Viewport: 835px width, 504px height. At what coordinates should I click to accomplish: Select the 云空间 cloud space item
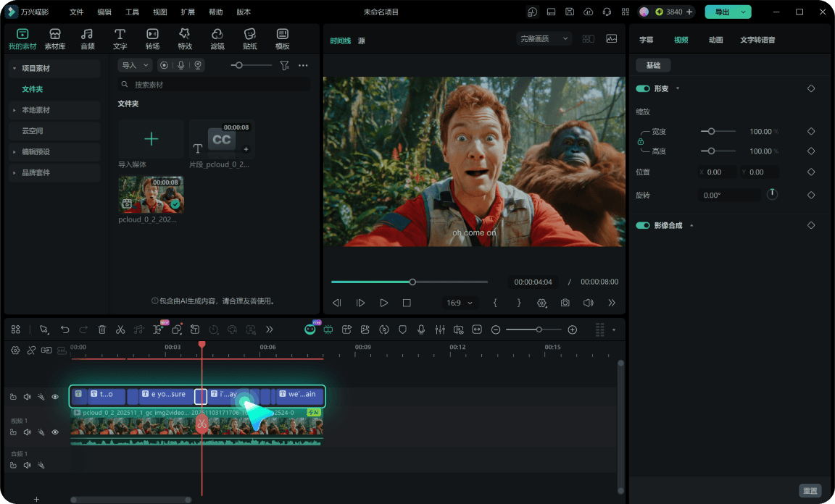click(x=54, y=131)
